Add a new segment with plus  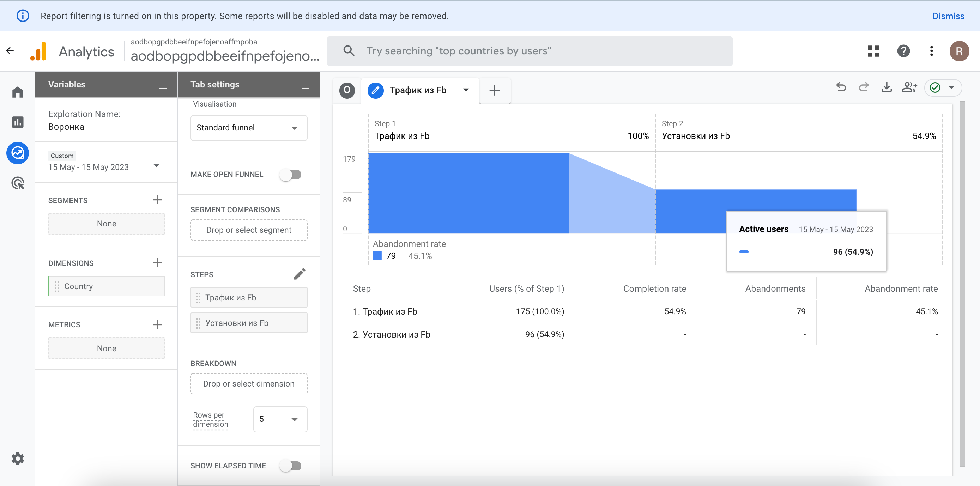(x=157, y=200)
